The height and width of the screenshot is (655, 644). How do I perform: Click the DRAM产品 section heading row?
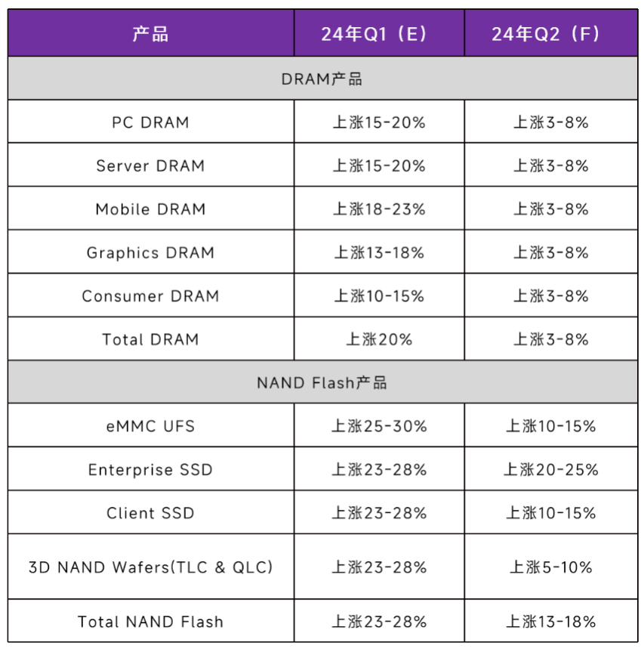coord(322,79)
